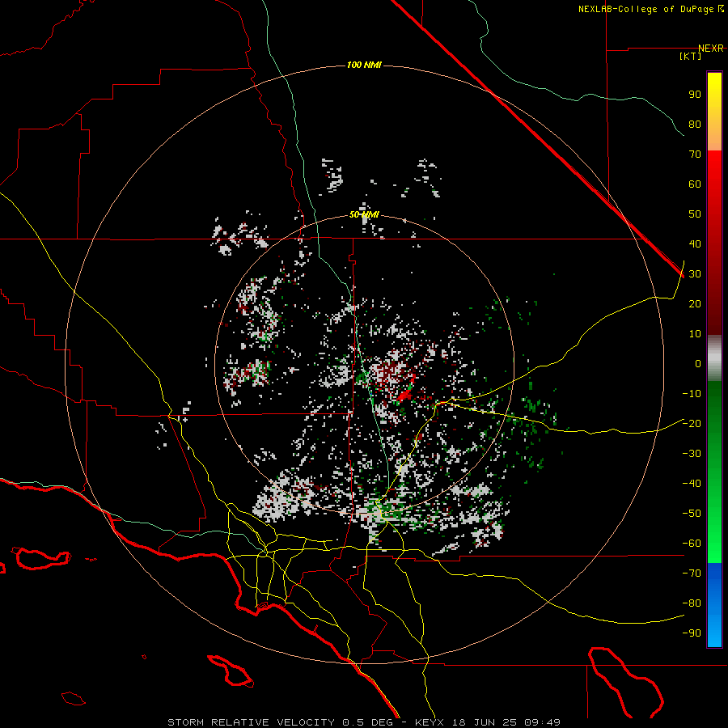Image resolution: width=728 pixels, height=728 pixels.
Task: Click the 50 value on velocity scale
Action: tap(695, 214)
